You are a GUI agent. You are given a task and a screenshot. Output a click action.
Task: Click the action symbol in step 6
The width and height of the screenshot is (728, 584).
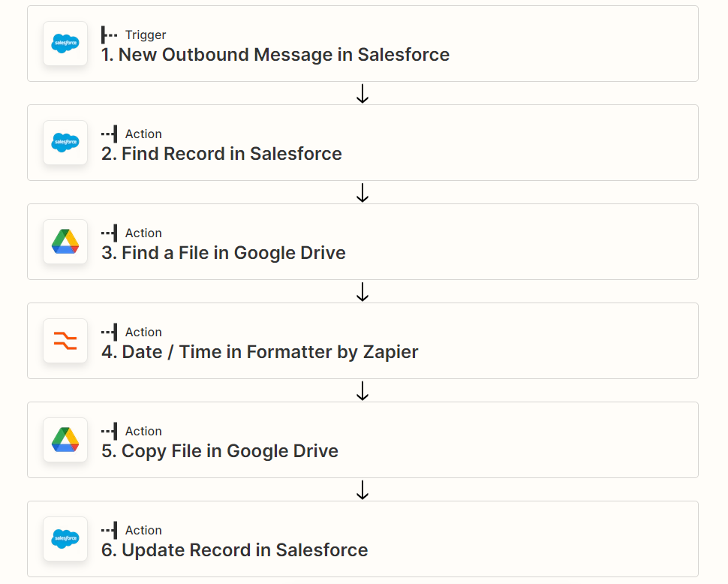[x=109, y=530]
